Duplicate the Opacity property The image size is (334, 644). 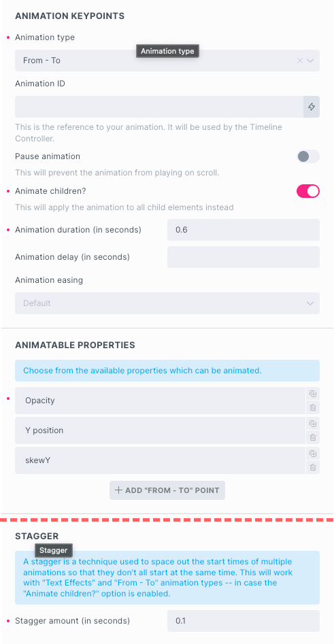[x=313, y=394]
